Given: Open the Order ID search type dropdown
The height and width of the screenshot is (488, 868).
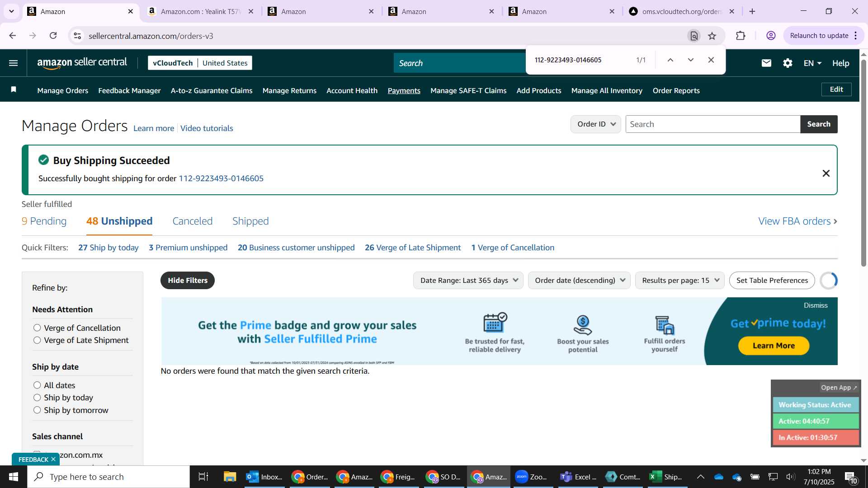Looking at the screenshot, I should point(596,124).
